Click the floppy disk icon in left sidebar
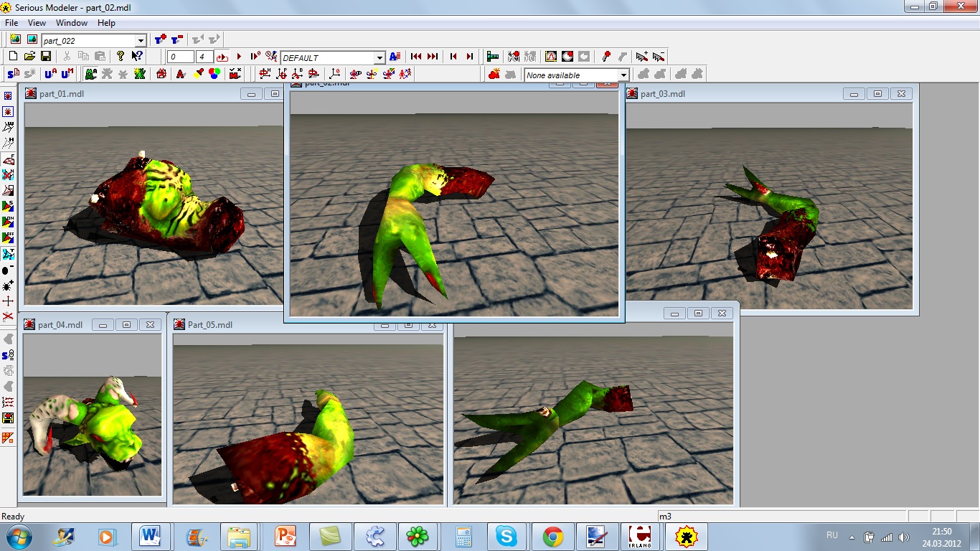980x551 pixels. coord(8,418)
